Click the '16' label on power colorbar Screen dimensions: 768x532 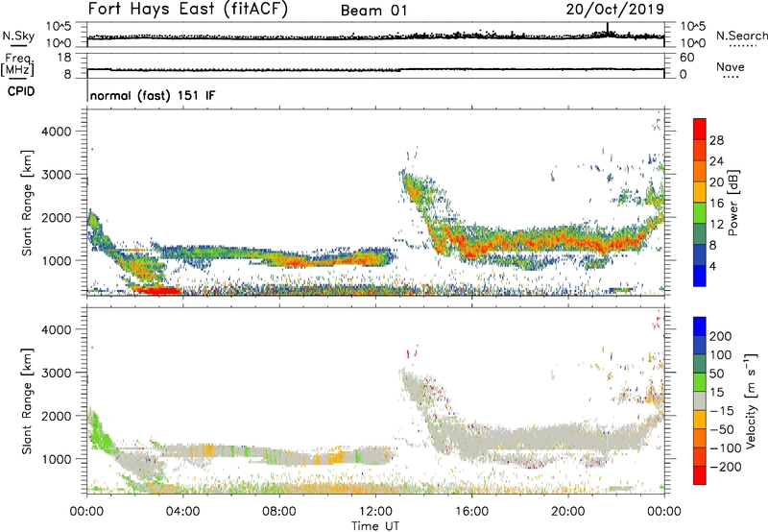(x=716, y=204)
